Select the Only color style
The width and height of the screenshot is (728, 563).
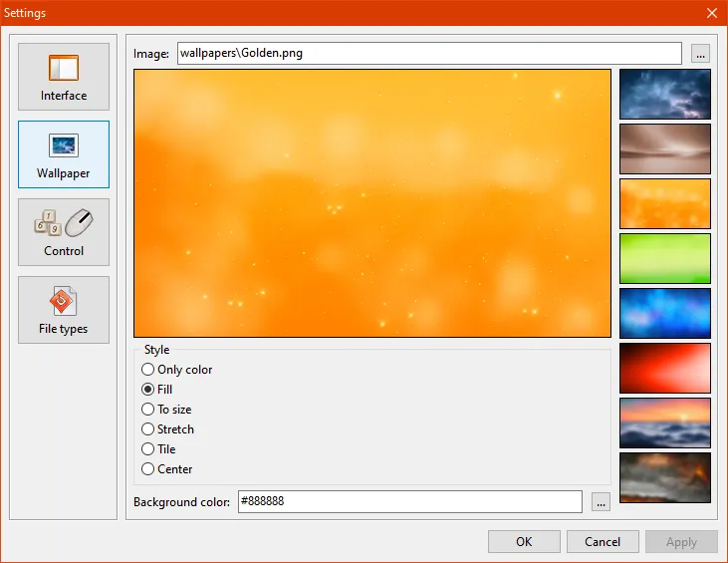(x=176, y=370)
